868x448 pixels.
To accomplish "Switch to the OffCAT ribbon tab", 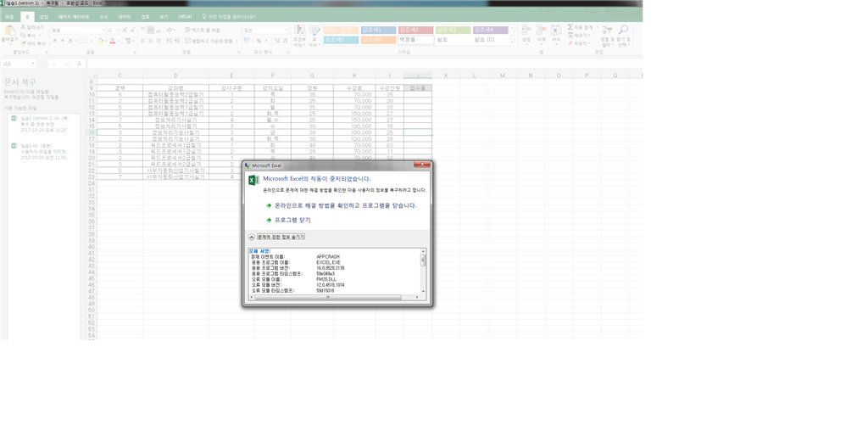I will click(x=186, y=17).
